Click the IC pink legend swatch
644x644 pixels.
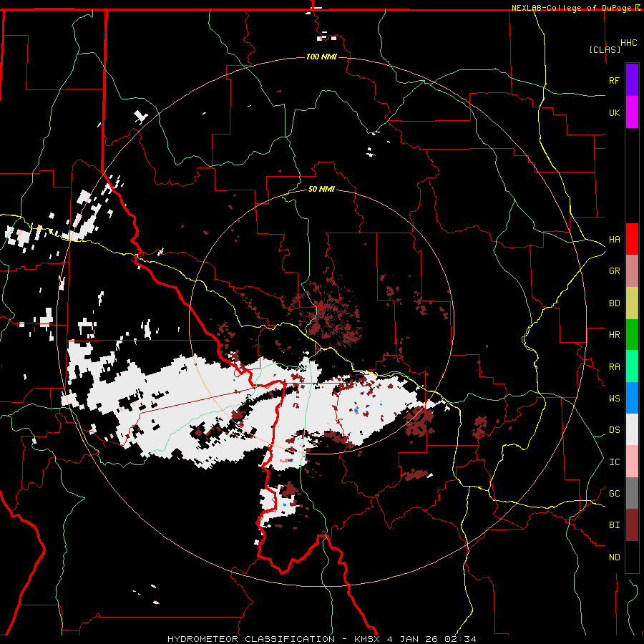click(x=632, y=462)
